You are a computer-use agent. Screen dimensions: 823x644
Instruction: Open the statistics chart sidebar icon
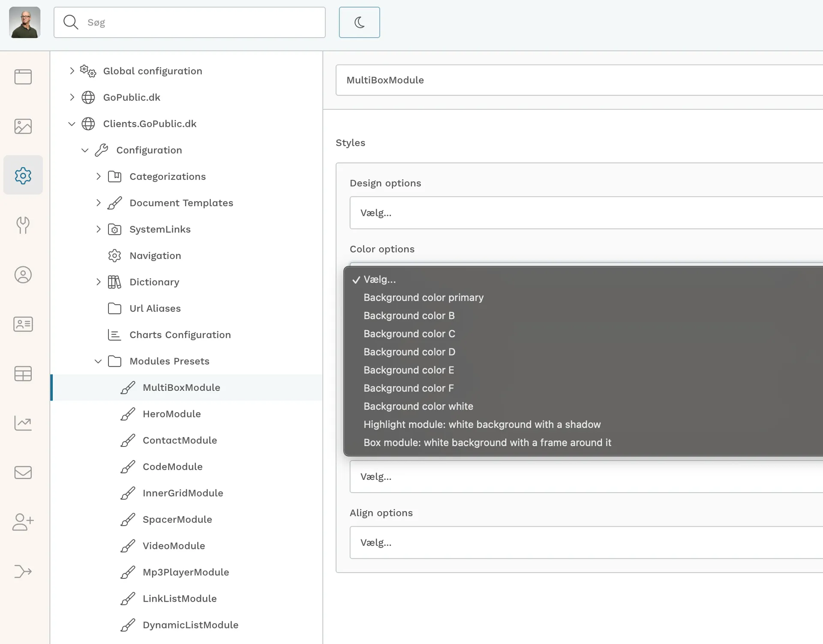pyautogui.click(x=23, y=423)
